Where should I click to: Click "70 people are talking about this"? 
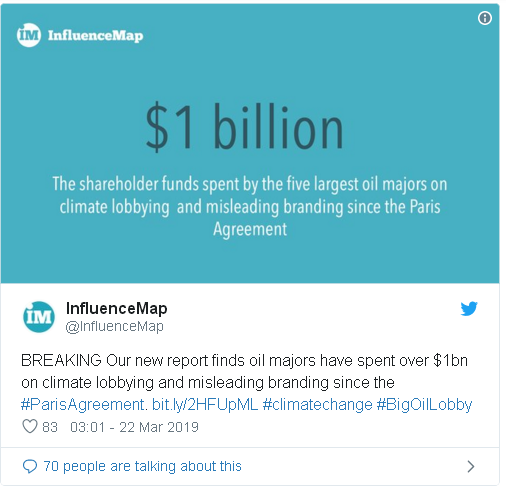coord(142,466)
